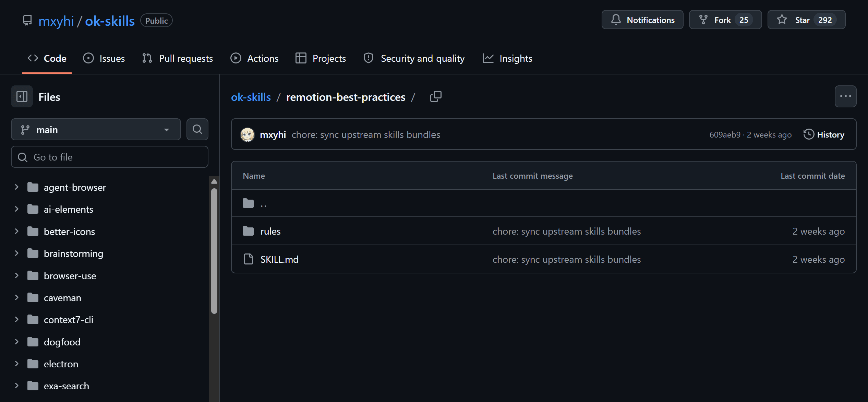Viewport: 868px width, 402px height.
Task: Click the Fork repository icon
Action: click(703, 20)
